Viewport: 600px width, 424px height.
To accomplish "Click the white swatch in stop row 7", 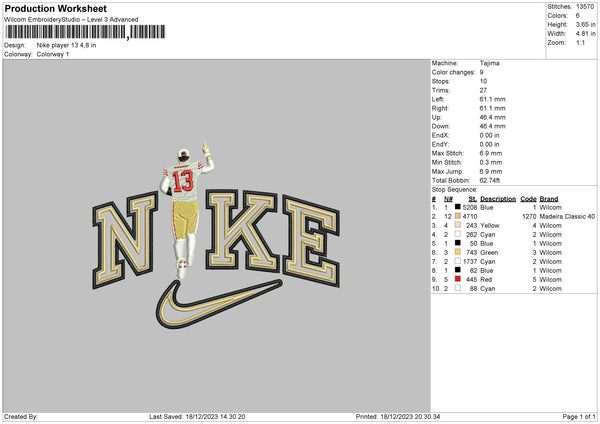I will [x=458, y=261].
